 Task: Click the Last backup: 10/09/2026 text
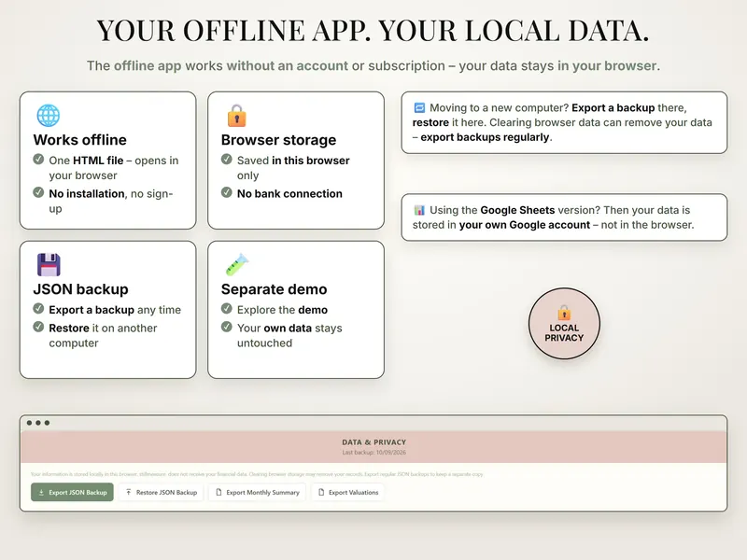click(x=374, y=453)
